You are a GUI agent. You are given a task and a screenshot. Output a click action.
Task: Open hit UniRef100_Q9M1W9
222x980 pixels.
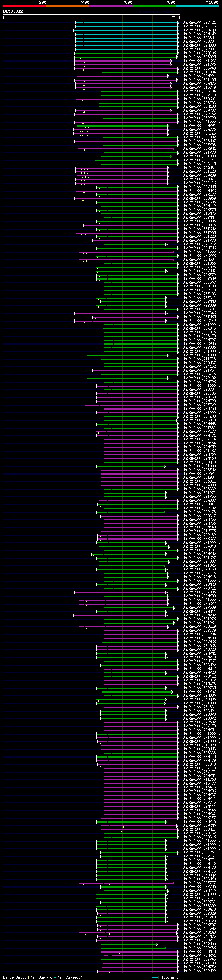point(199,34)
